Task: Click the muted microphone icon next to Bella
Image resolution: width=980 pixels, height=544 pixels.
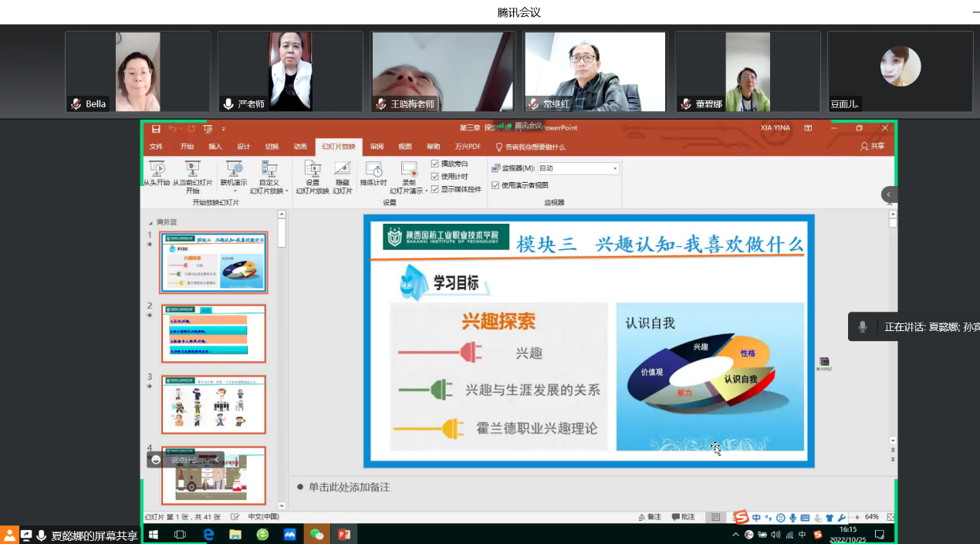Action: pyautogui.click(x=76, y=104)
